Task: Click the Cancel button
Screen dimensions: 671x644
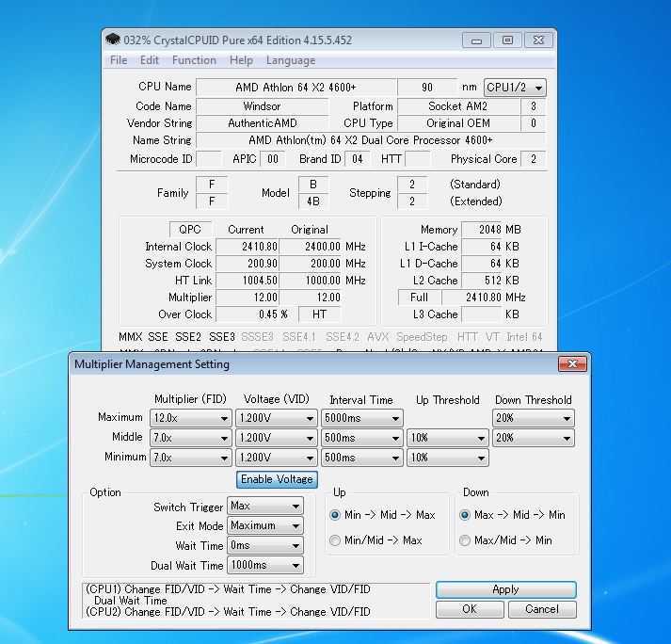Action: (x=542, y=609)
